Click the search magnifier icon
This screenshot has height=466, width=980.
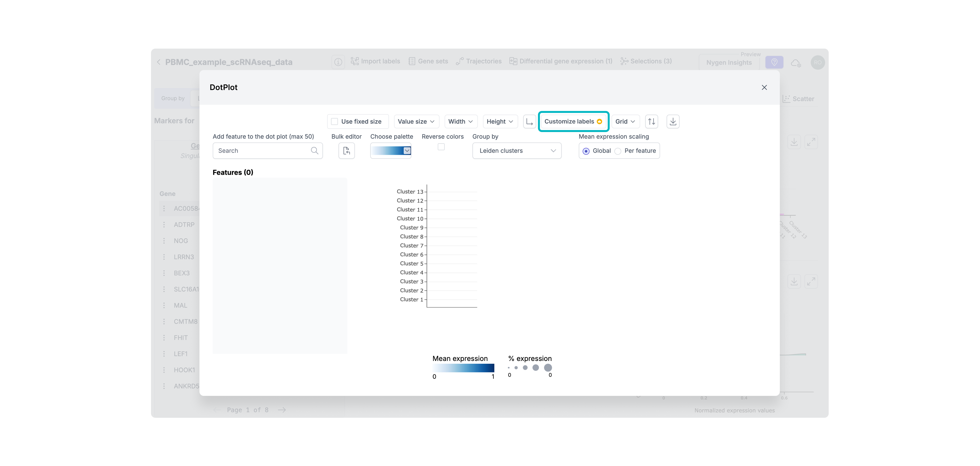314,151
